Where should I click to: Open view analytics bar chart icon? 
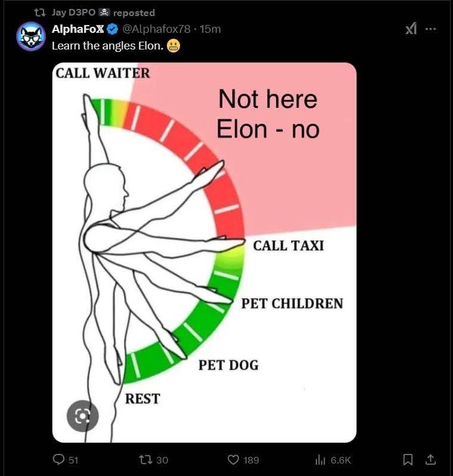tap(319, 459)
